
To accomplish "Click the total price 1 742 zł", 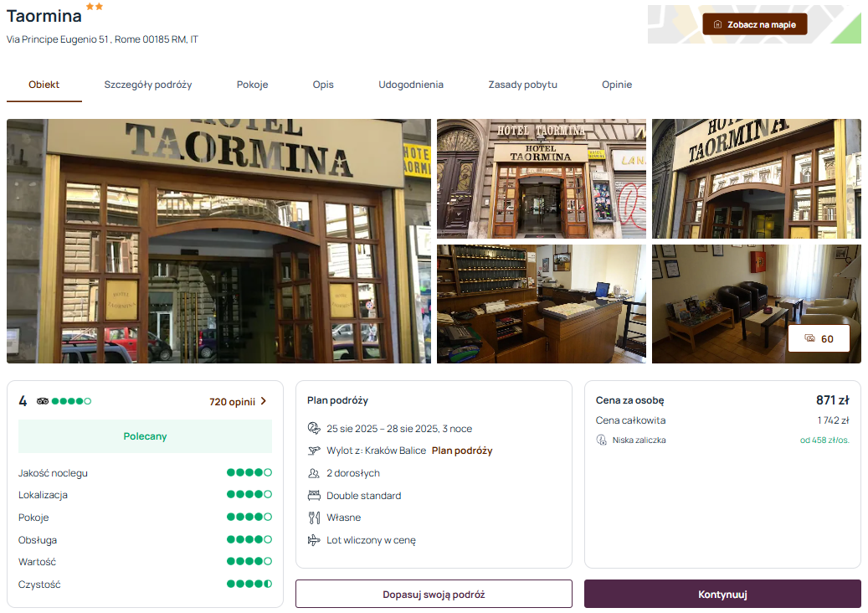I will tap(833, 420).
